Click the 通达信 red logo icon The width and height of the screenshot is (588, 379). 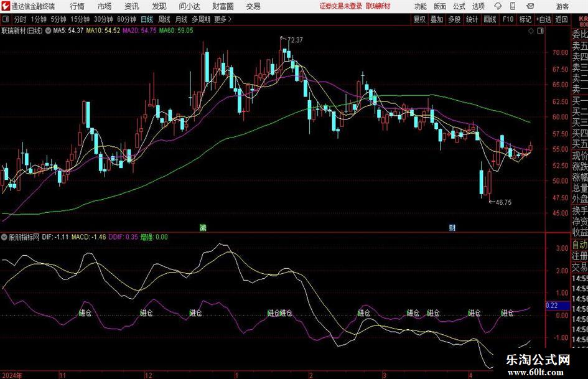tap(5, 6)
